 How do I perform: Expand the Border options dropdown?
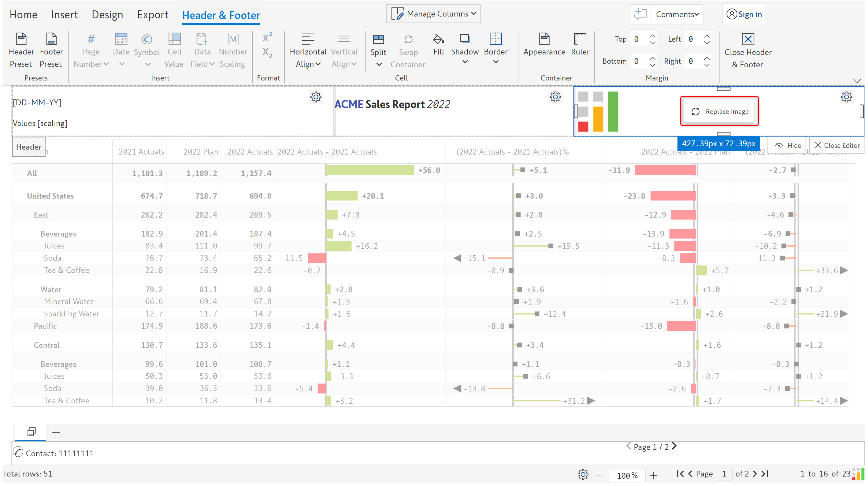pos(495,62)
